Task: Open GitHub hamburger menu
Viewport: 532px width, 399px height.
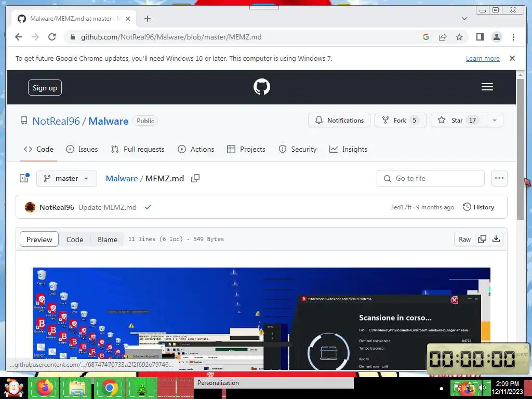Action: tap(487, 87)
